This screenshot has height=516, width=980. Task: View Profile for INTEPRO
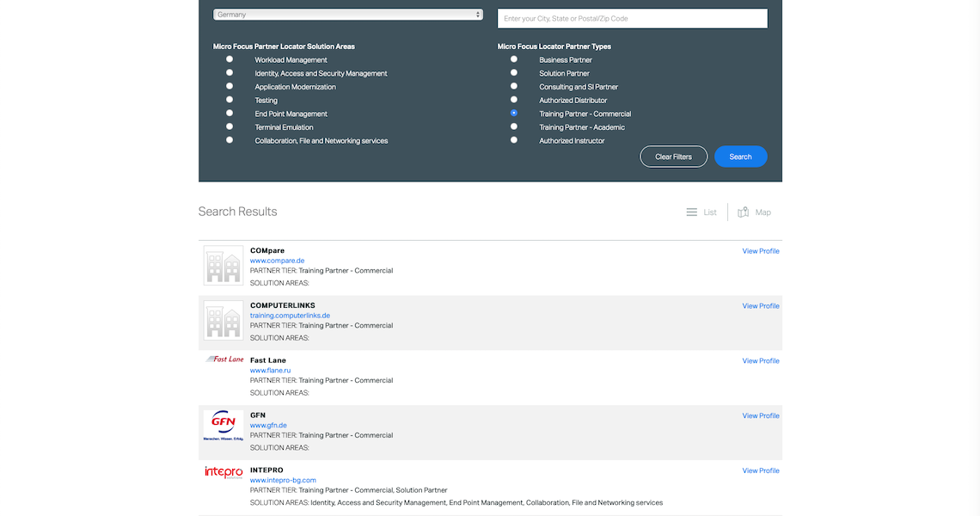point(761,470)
